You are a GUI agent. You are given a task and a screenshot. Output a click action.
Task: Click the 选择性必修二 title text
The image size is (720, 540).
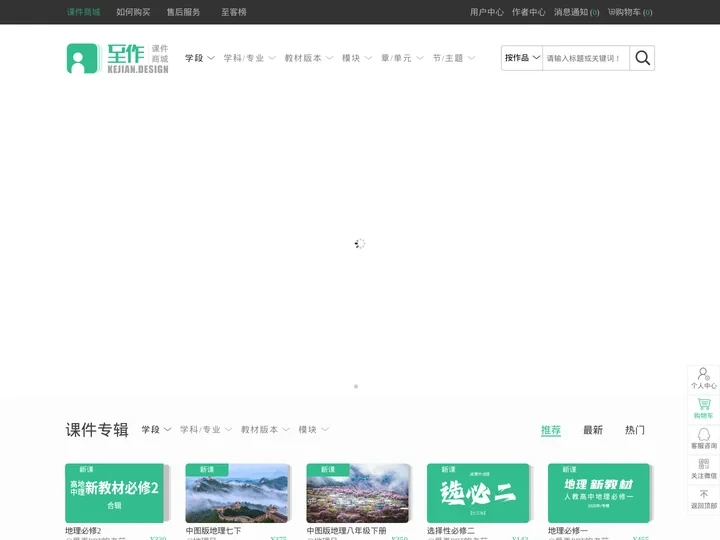(450, 531)
